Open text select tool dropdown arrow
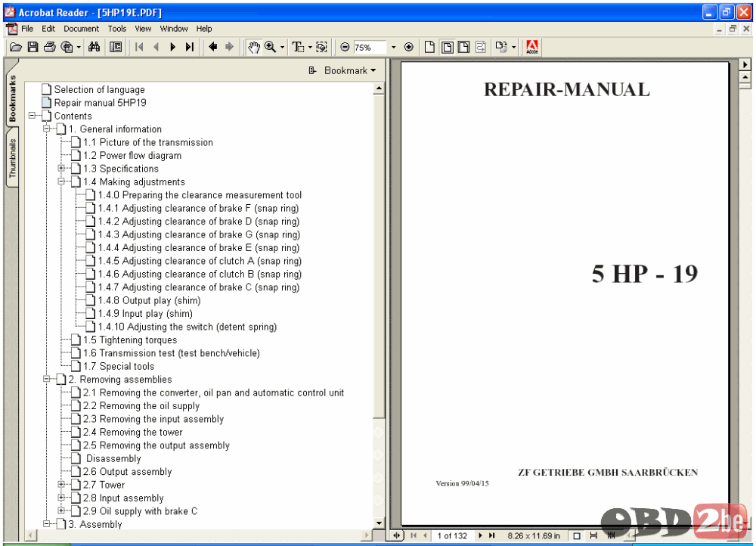 point(309,48)
